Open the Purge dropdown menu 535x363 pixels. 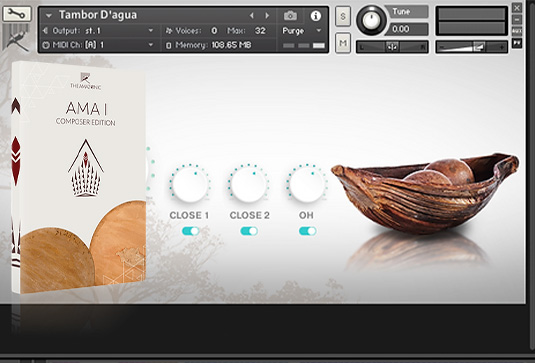click(x=302, y=31)
